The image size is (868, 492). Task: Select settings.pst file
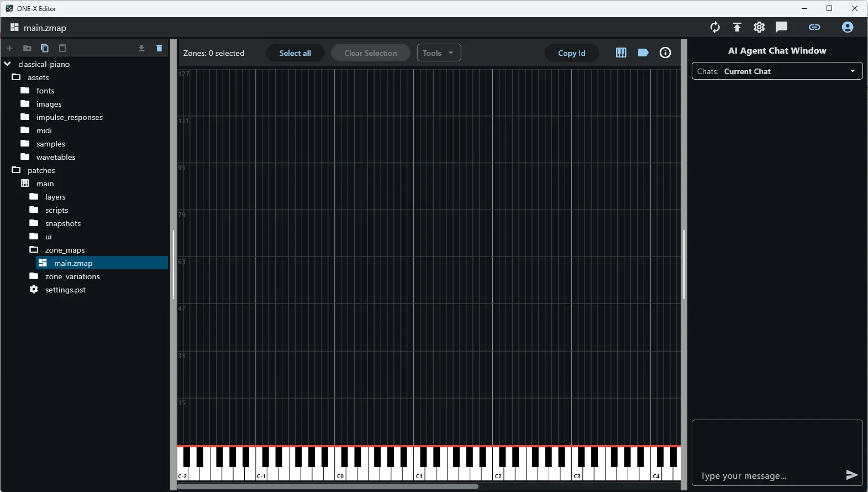[65, 290]
